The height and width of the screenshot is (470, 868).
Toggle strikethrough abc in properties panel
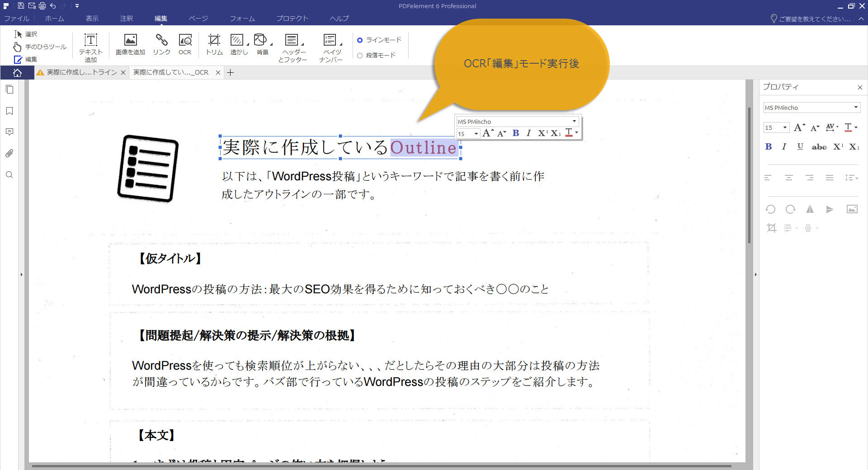[819, 147]
